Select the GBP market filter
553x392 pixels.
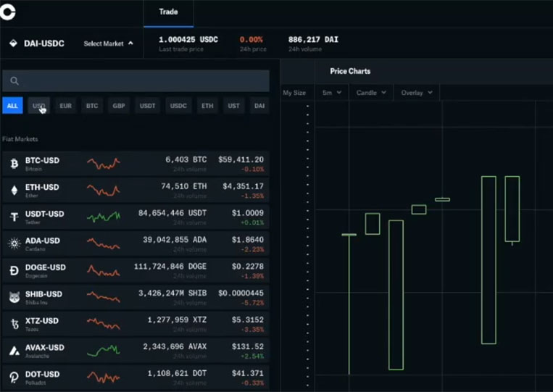click(x=119, y=105)
